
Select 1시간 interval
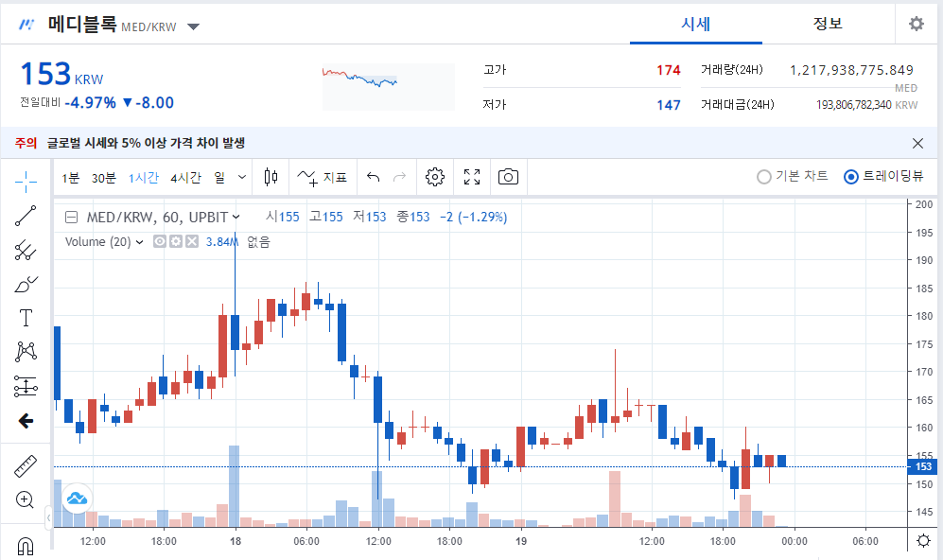pos(143,178)
